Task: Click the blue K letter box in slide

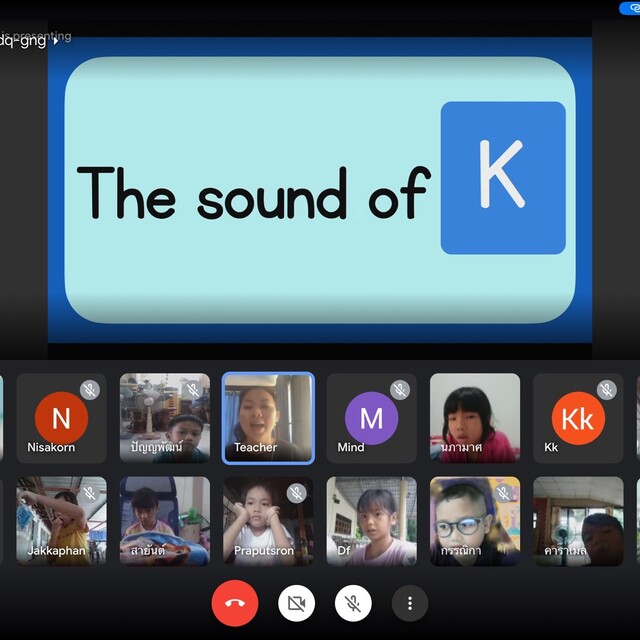Action: tap(503, 178)
